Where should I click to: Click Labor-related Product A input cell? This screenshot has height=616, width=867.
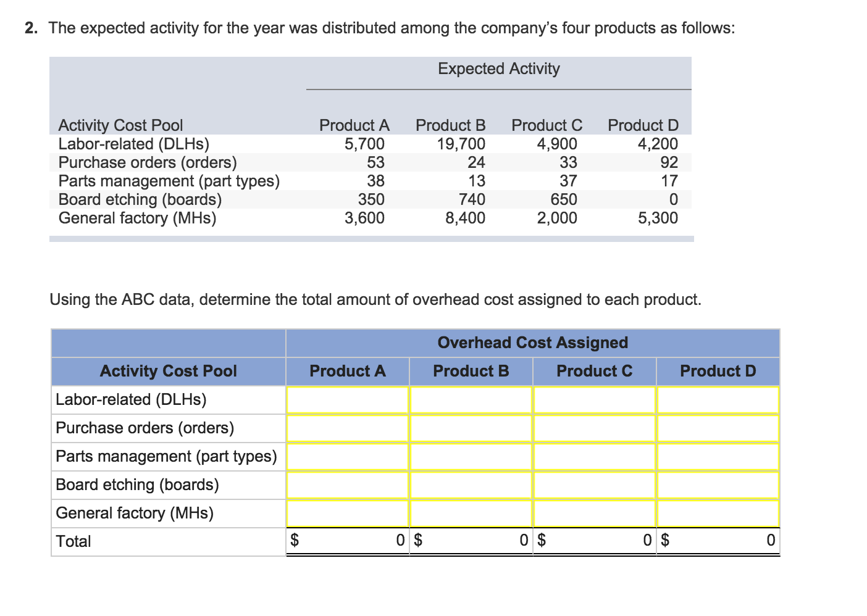tap(348, 400)
